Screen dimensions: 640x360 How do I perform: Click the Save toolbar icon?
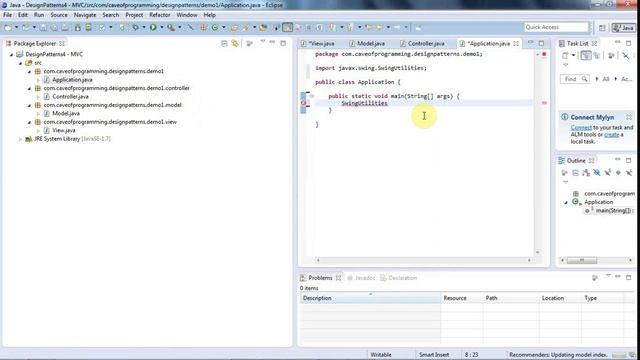tap(43, 27)
